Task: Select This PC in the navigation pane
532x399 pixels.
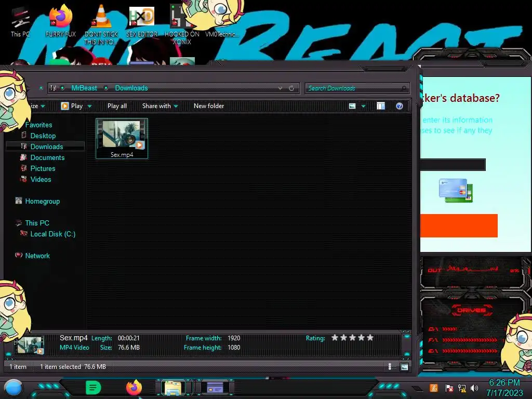Action: coord(37,223)
